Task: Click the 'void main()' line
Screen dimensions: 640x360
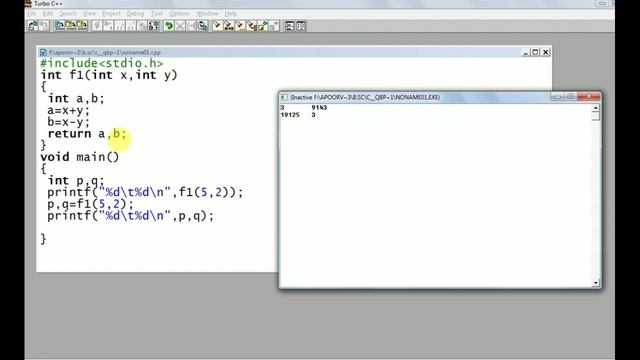Action: coord(80,157)
